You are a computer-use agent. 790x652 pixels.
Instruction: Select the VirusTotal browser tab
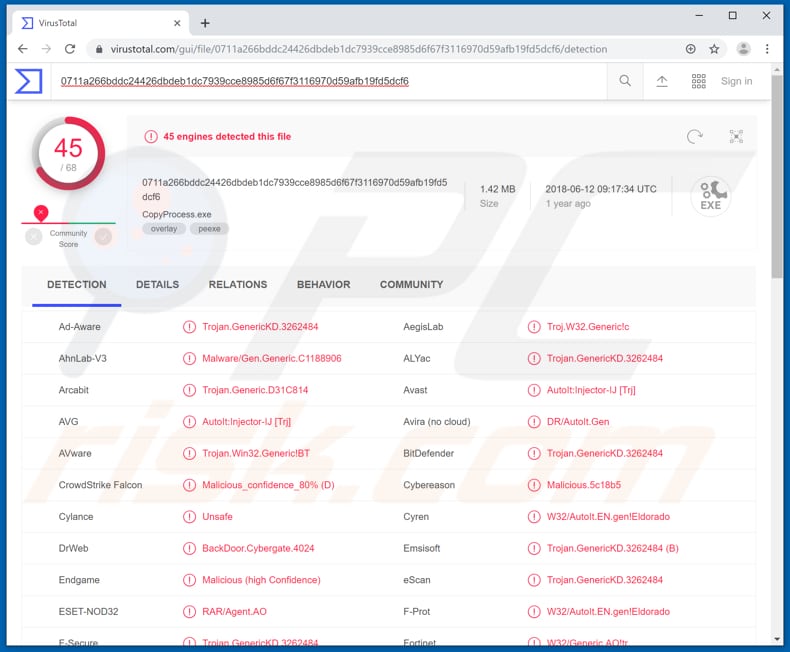tap(100, 23)
